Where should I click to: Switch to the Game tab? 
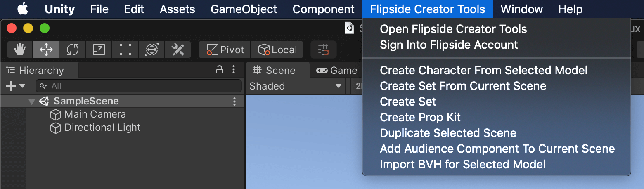[336, 70]
